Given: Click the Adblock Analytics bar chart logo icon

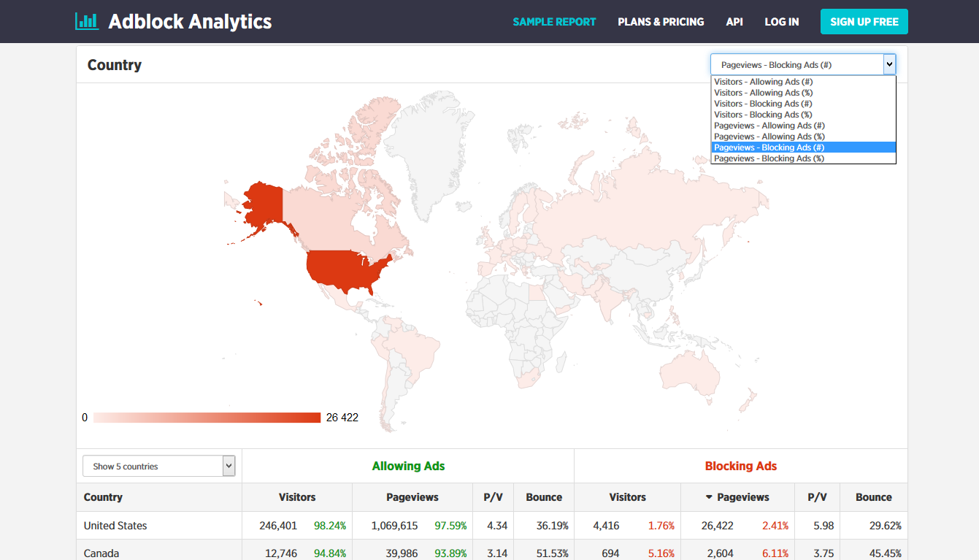Looking at the screenshot, I should [x=87, y=21].
